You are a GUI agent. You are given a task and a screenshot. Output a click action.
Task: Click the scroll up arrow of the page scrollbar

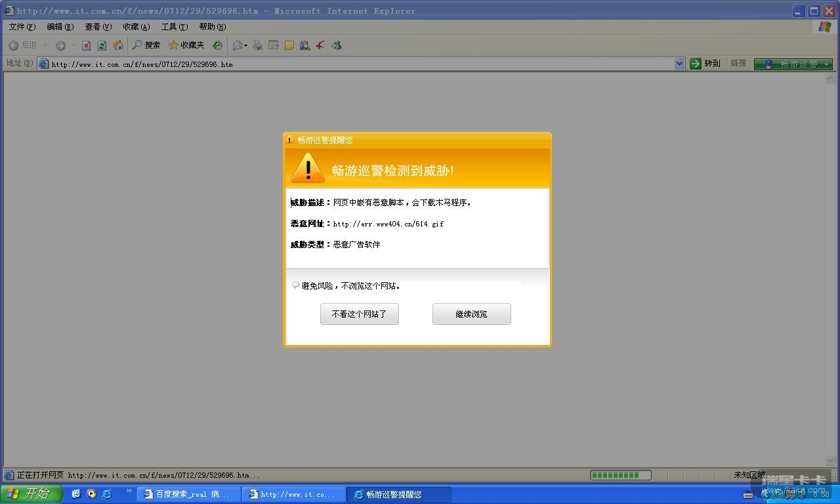pyautogui.click(x=831, y=78)
